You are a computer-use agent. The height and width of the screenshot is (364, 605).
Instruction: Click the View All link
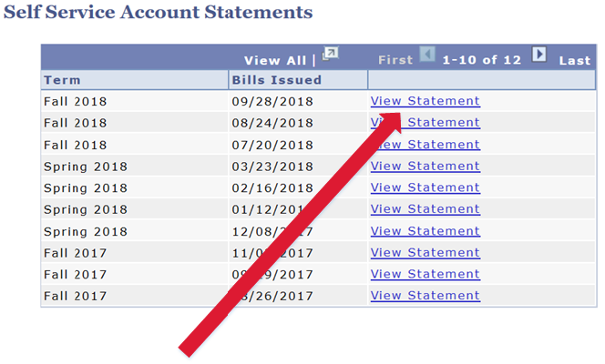(x=275, y=60)
